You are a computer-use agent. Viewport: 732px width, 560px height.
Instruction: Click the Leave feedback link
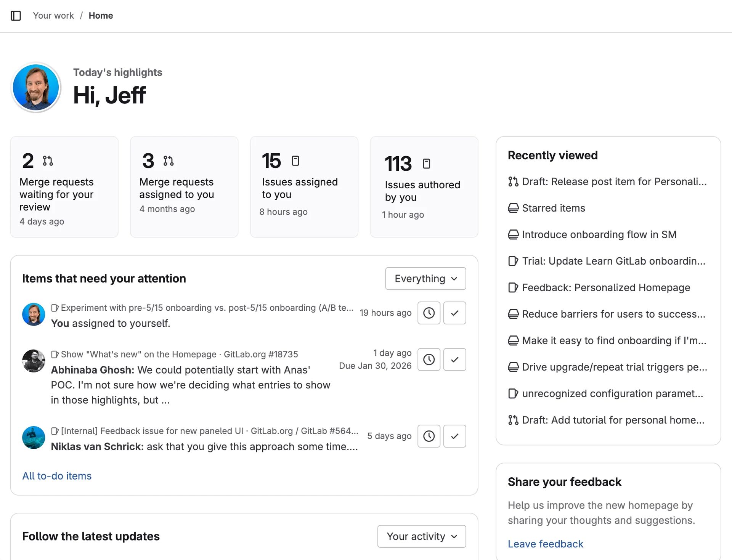pos(545,544)
